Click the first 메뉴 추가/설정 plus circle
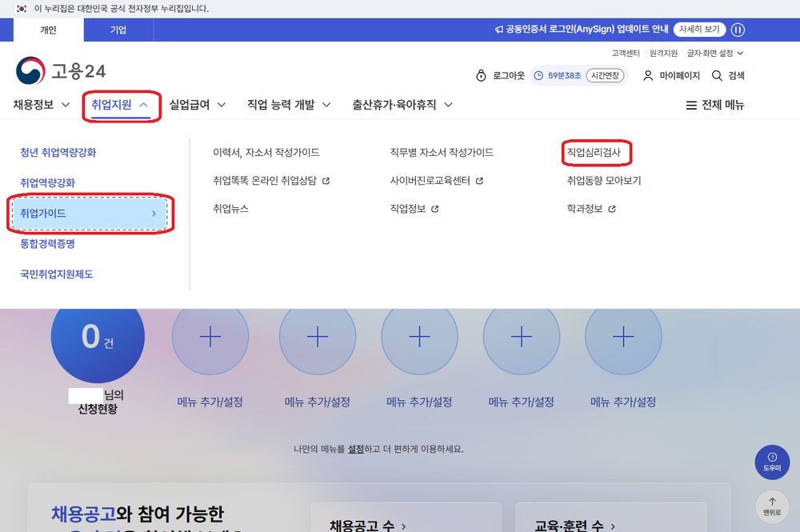Screen dimensions: 800x532 point(210,337)
